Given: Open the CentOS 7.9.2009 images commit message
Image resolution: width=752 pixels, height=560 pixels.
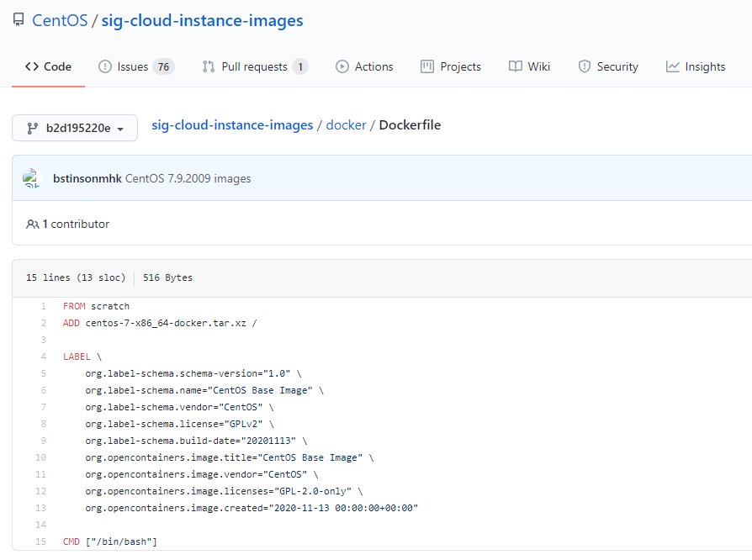Looking at the screenshot, I should click(188, 178).
